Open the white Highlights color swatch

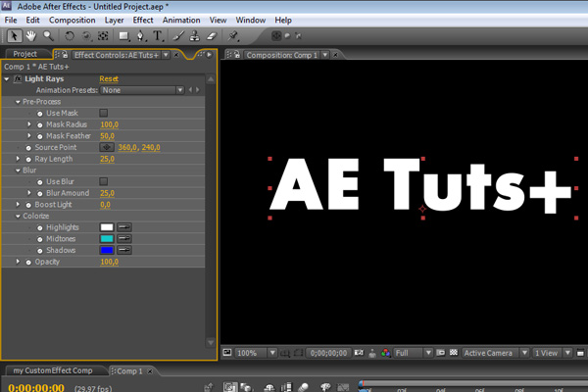[107, 227]
